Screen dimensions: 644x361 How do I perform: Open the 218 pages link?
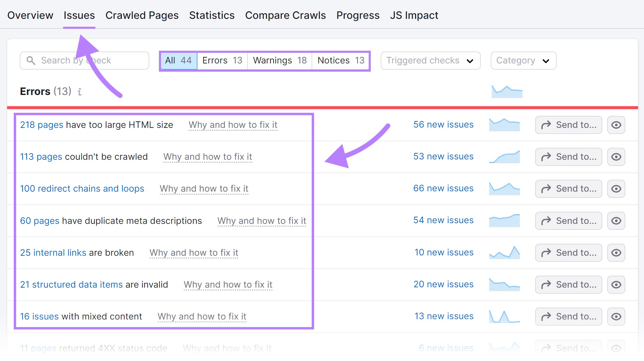[41, 125]
